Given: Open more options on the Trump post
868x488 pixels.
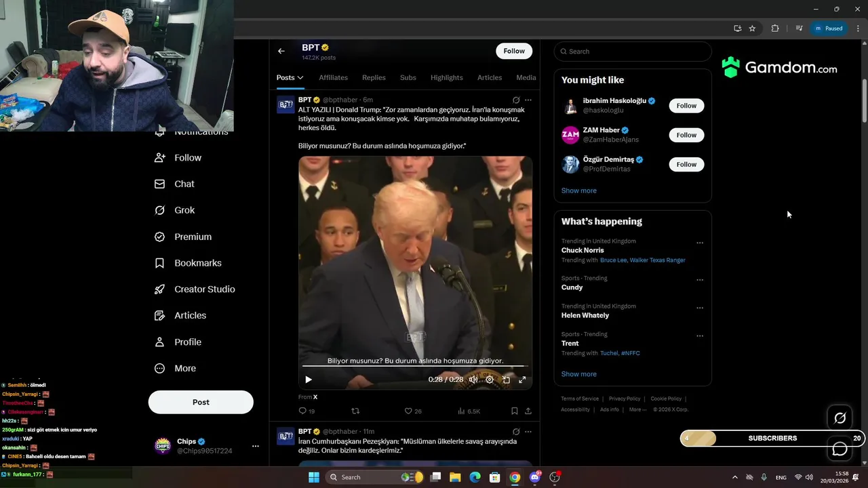Looking at the screenshot, I should tap(528, 100).
